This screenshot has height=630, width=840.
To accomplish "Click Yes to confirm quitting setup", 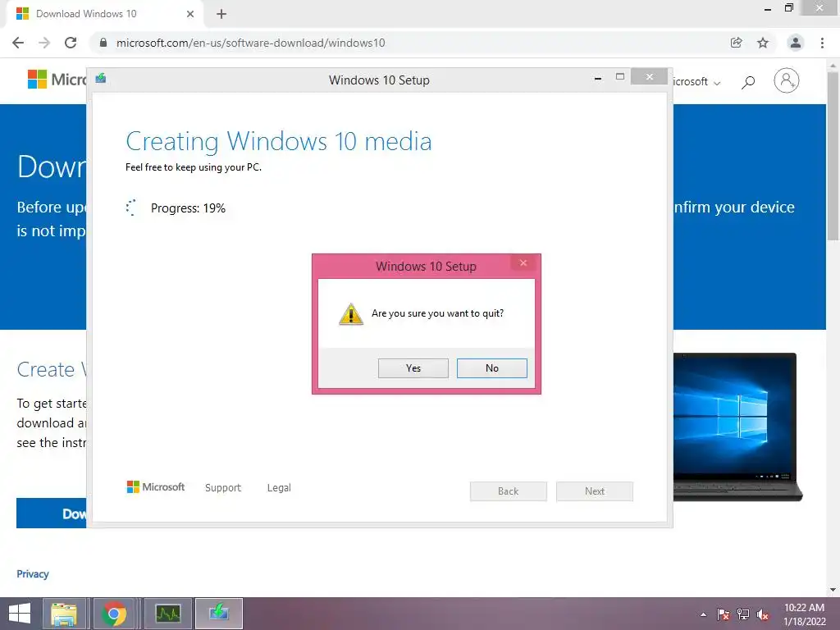I will 413,368.
